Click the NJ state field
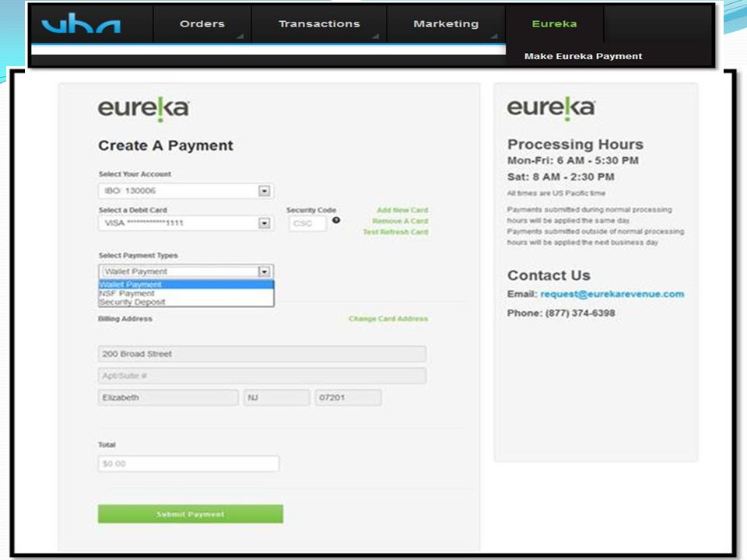Image resolution: width=747 pixels, height=560 pixels. pos(276,397)
